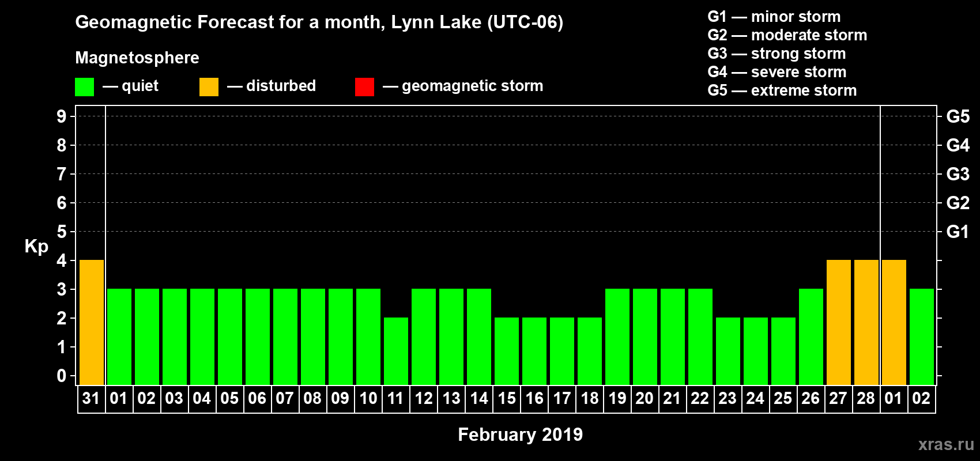Click the green quiet legend swatch
This screenshot has height=461, width=980.
84,87
